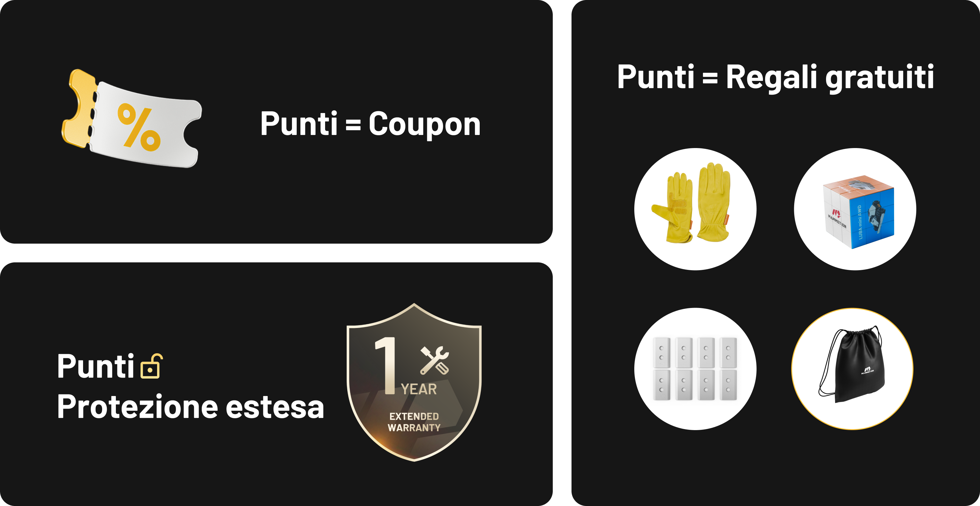Click the yellow stub of the coupon ticket

click(79, 108)
